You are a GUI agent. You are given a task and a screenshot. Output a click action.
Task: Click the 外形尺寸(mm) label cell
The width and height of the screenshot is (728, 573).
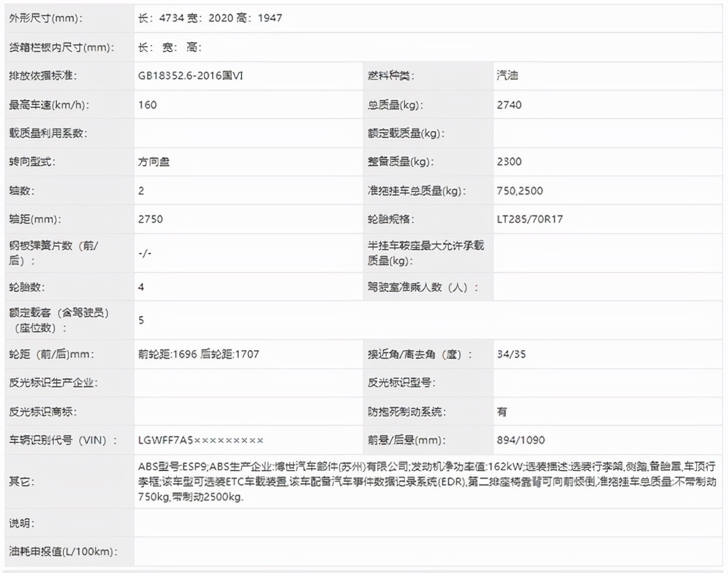(46, 18)
